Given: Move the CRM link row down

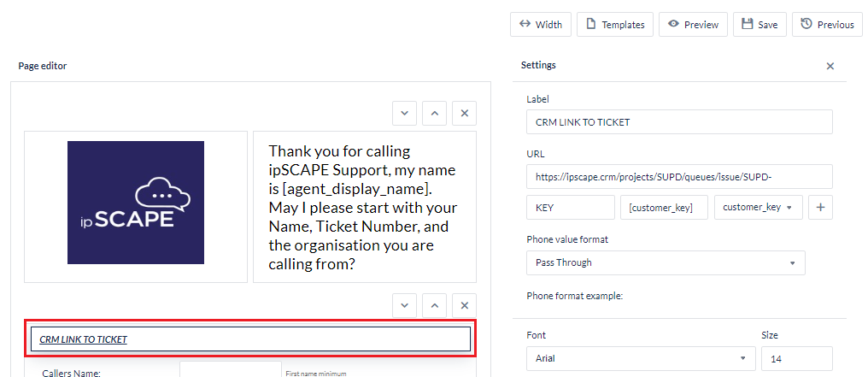Looking at the screenshot, I should [406, 305].
